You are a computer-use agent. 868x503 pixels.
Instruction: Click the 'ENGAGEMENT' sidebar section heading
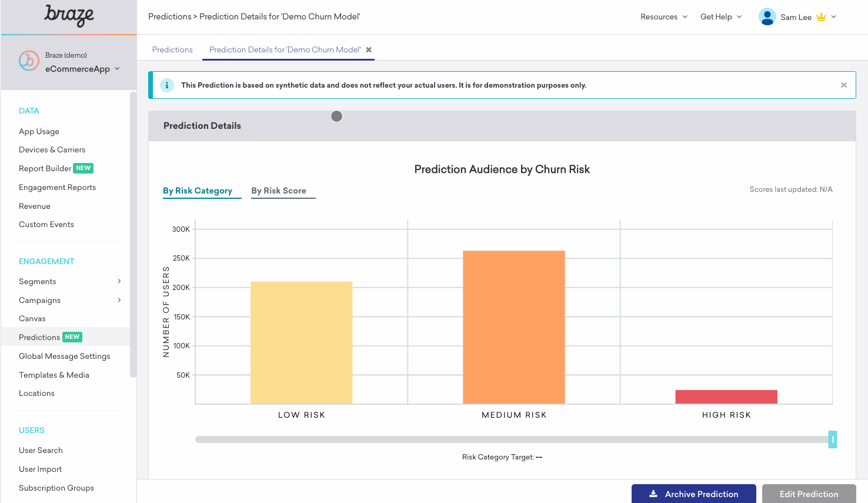(46, 262)
